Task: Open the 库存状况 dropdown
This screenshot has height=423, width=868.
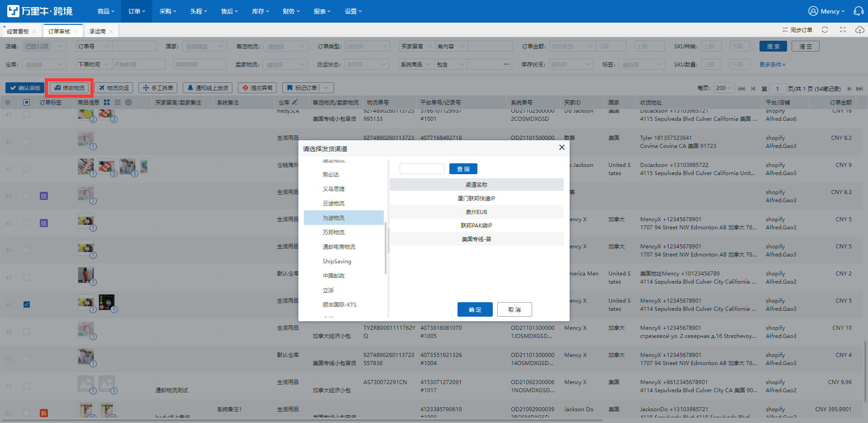Action: 571,64
